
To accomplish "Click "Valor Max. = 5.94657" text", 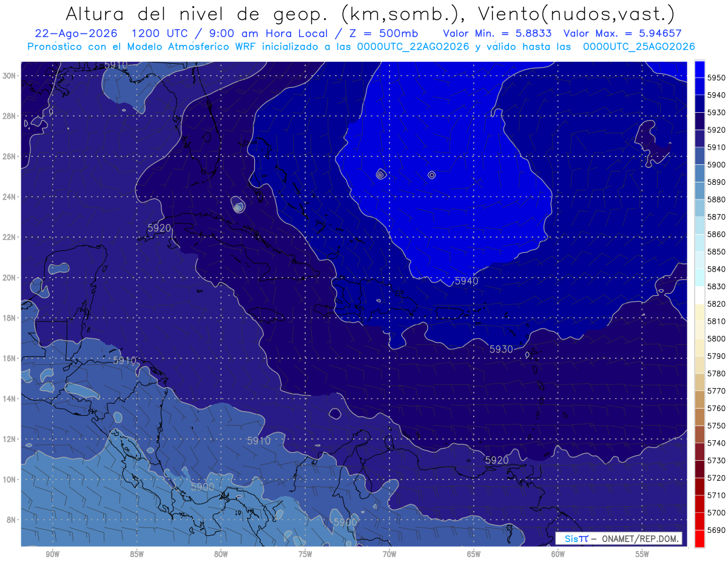I will (x=622, y=33).
